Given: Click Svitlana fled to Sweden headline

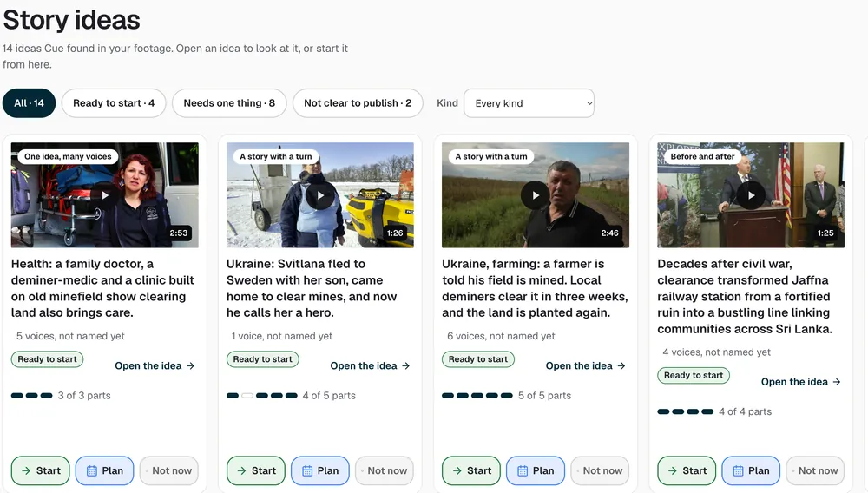Looking at the screenshot, I should (312, 288).
